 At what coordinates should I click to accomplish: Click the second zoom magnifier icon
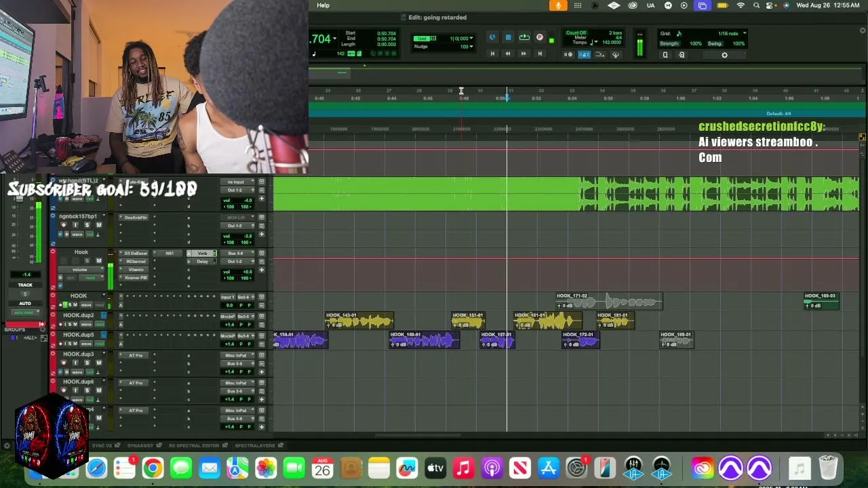(x=682, y=55)
